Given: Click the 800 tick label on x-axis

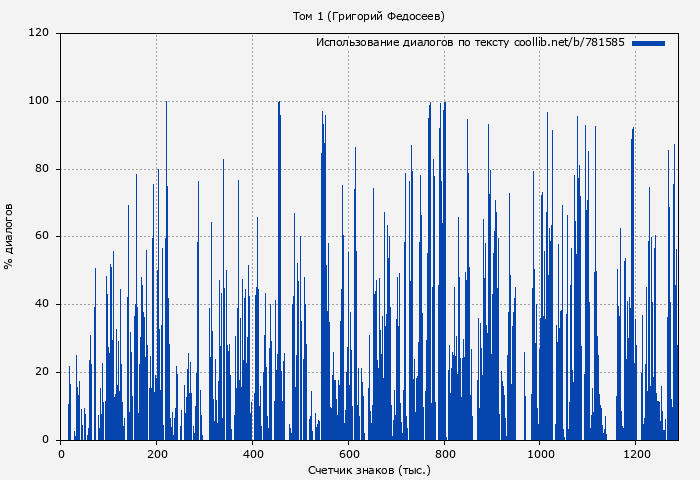Looking at the screenshot, I should (444, 453).
